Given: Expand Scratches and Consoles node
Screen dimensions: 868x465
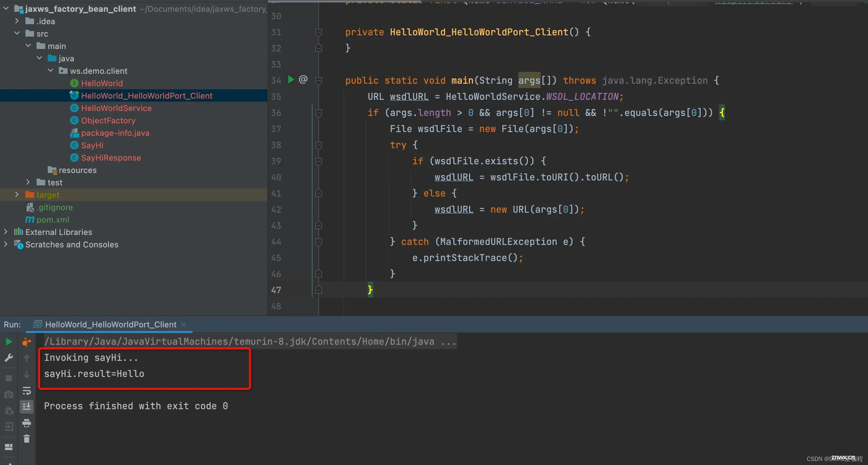Looking at the screenshot, I should point(6,244).
